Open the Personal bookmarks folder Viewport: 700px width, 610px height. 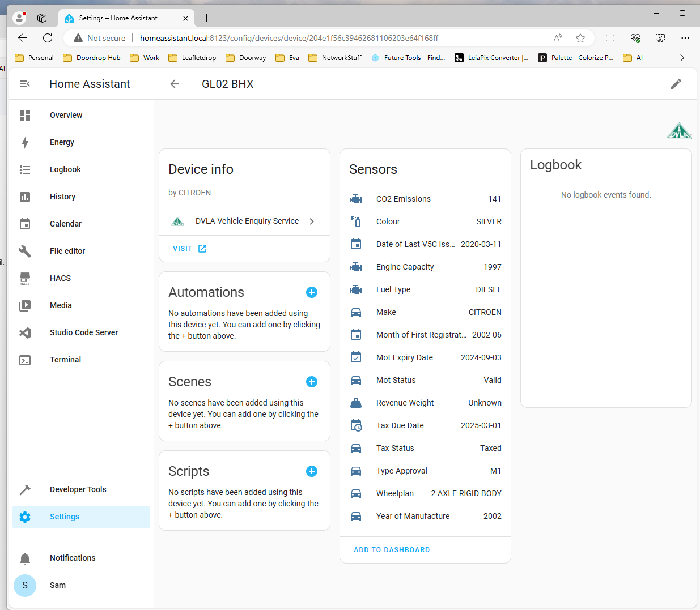click(x=35, y=58)
